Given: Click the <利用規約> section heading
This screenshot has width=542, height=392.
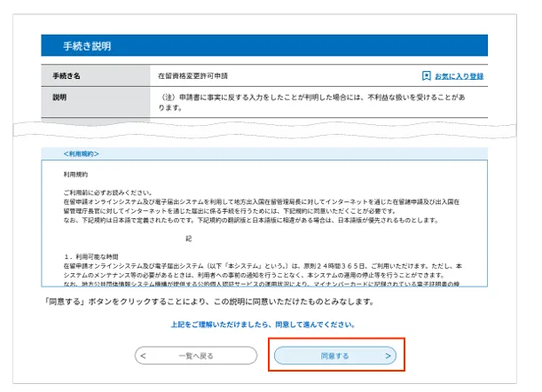Looking at the screenshot, I should coord(82,153).
